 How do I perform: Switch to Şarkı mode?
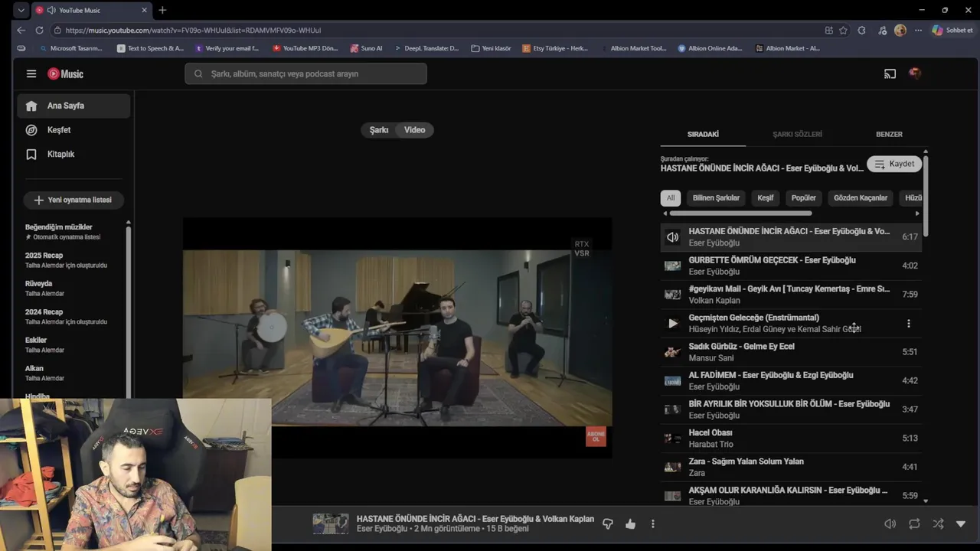tap(379, 130)
